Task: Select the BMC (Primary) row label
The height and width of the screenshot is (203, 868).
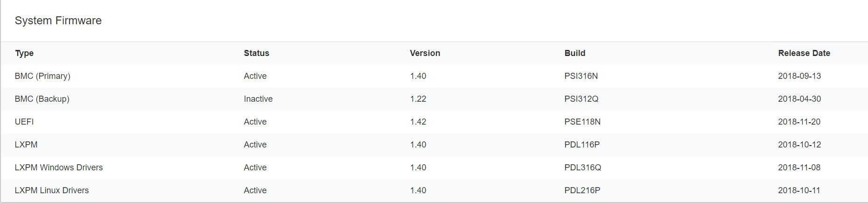Action: click(x=42, y=76)
